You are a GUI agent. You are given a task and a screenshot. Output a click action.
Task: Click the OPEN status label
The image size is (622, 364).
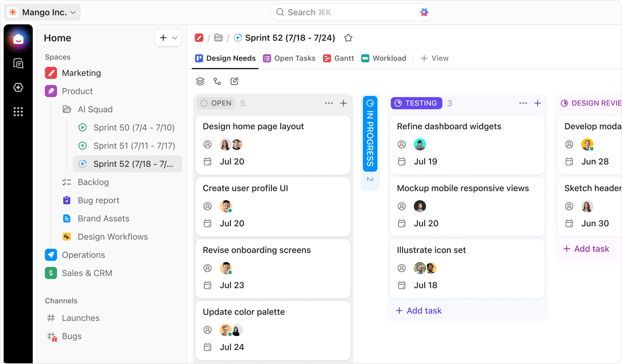coord(216,103)
